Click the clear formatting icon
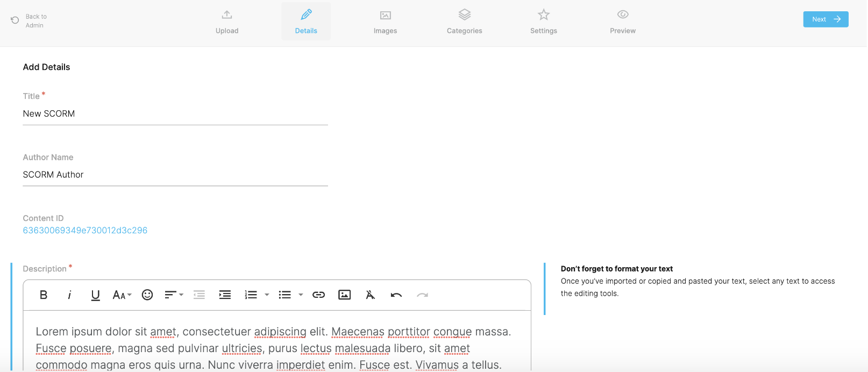Viewport: 868px width, 372px height. (x=370, y=295)
